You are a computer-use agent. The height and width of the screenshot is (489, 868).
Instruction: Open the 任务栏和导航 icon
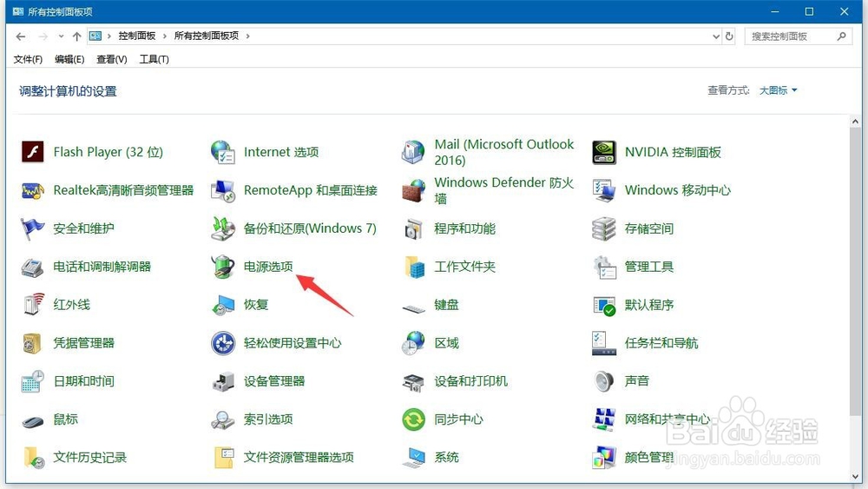tap(604, 343)
